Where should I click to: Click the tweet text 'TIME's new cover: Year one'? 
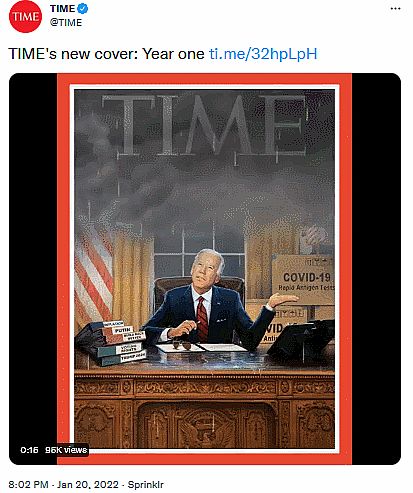click(106, 54)
